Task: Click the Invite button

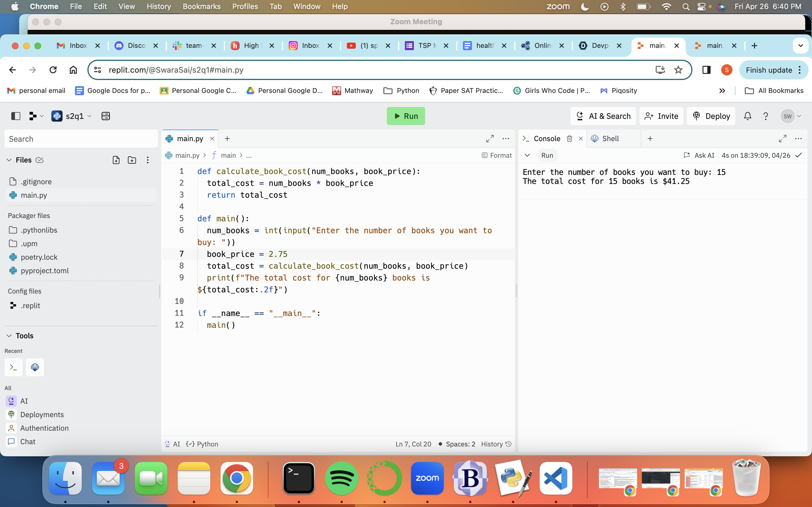Action: 661,116
